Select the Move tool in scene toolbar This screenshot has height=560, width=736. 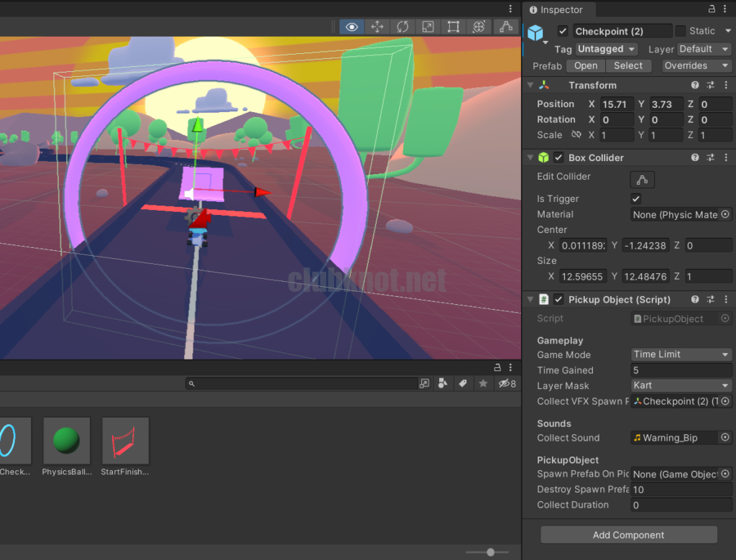(377, 27)
